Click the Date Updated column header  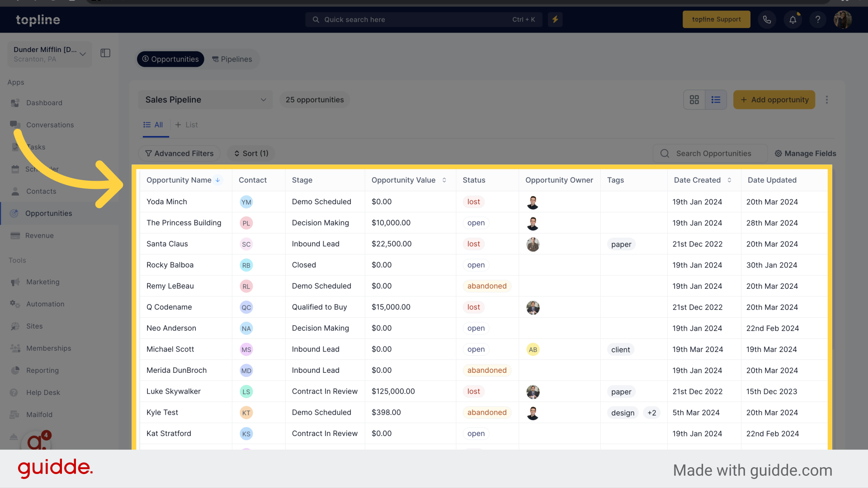[x=772, y=180]
